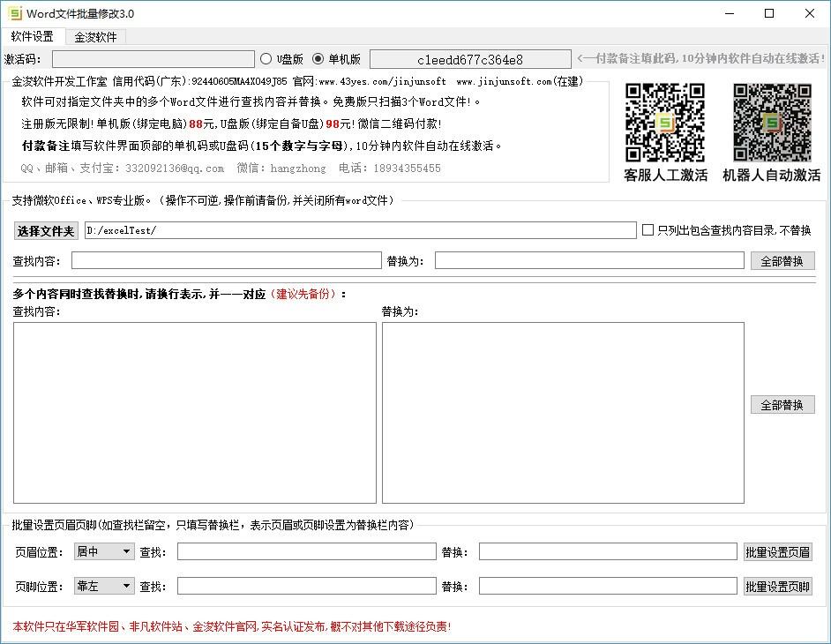Click the 客服人工激活 QR code
831x644 pixels.
[x=665, y=123]
